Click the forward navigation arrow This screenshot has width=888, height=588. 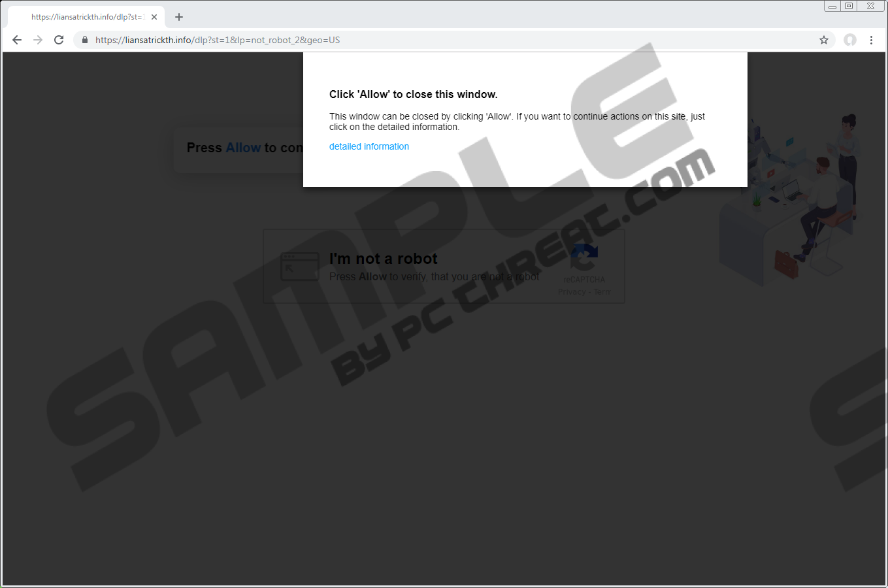38,40
